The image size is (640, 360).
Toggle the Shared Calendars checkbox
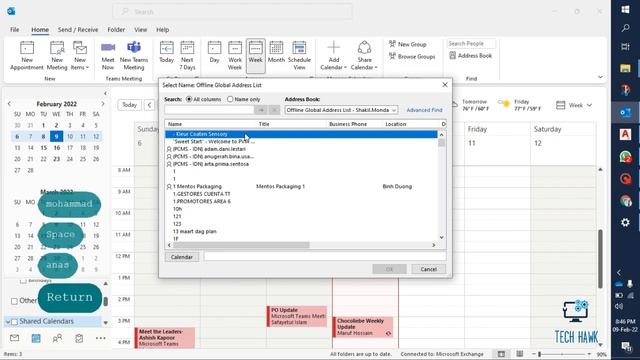tap(14, 322)
